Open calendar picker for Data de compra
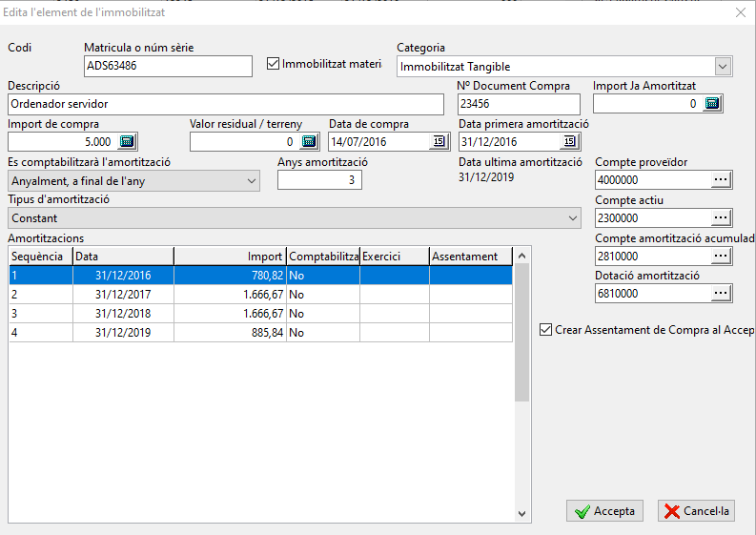The width and height of the screenshot is (756, 535). tap(439, 142)
